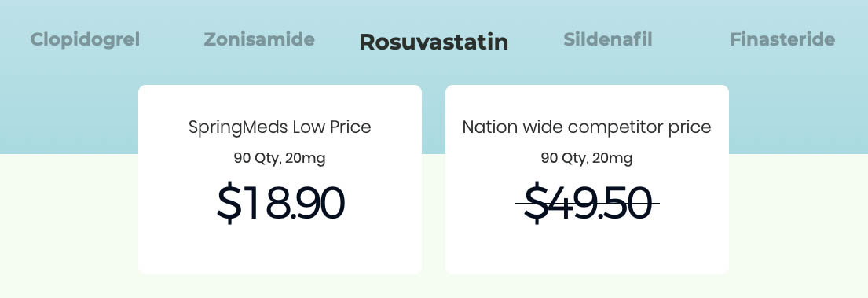
Task: Click the dollar sign of the $49.50 price
Action: (x=536, y=204)
